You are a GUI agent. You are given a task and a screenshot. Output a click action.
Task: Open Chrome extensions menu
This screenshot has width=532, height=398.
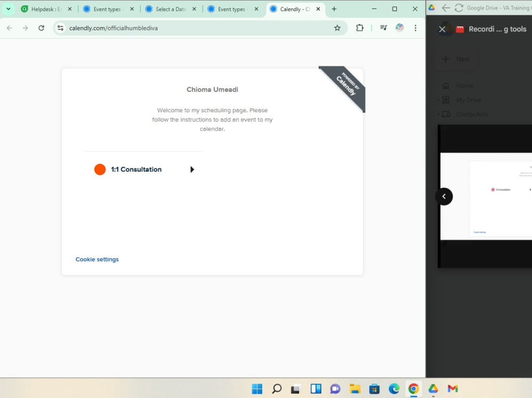tap(360, 28)
